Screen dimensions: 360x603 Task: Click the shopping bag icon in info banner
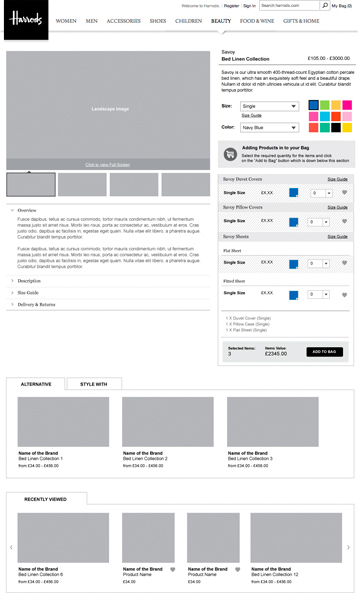click(230, 154)
